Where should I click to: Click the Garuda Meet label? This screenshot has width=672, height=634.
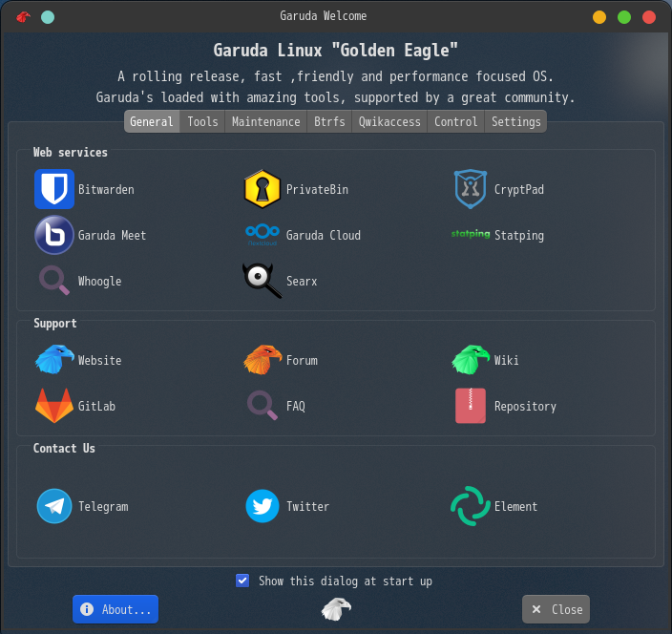point(112,235)
